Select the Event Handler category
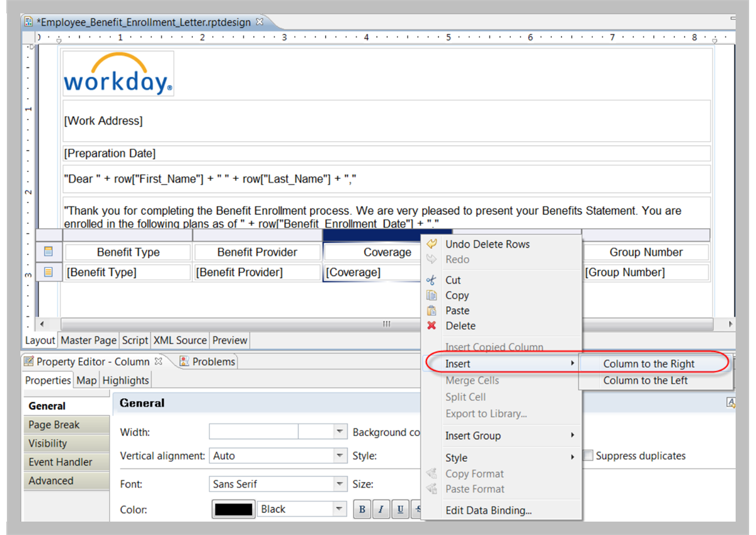 click(x=67, y=462)
